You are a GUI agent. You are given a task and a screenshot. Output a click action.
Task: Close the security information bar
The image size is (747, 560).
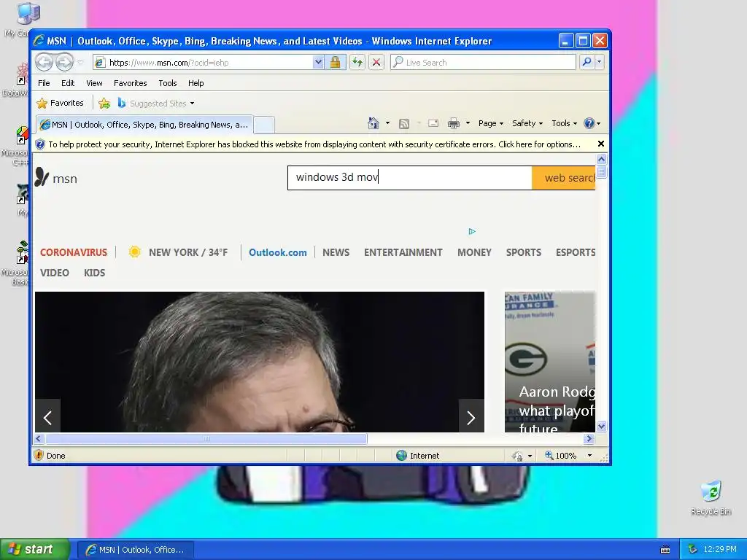coord(601,144)
